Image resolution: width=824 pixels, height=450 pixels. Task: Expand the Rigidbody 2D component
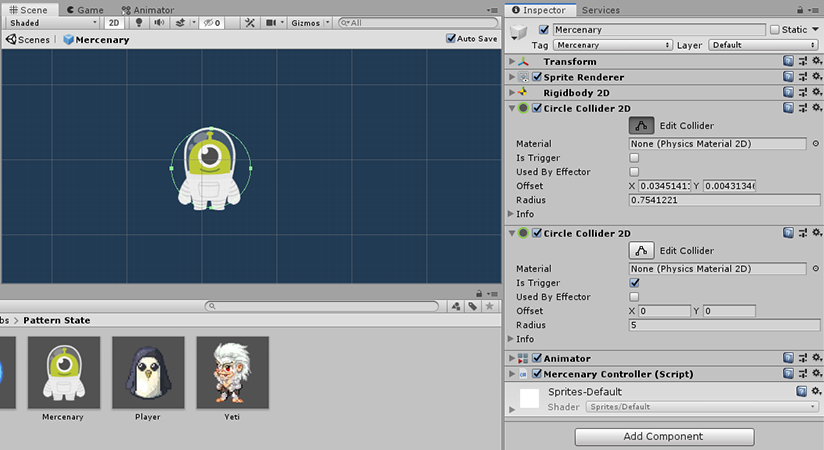513,93
